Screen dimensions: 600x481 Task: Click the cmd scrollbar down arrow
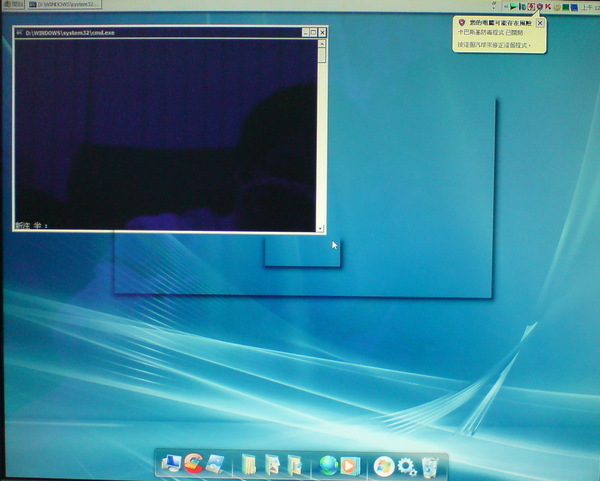(x=320, y=228)
